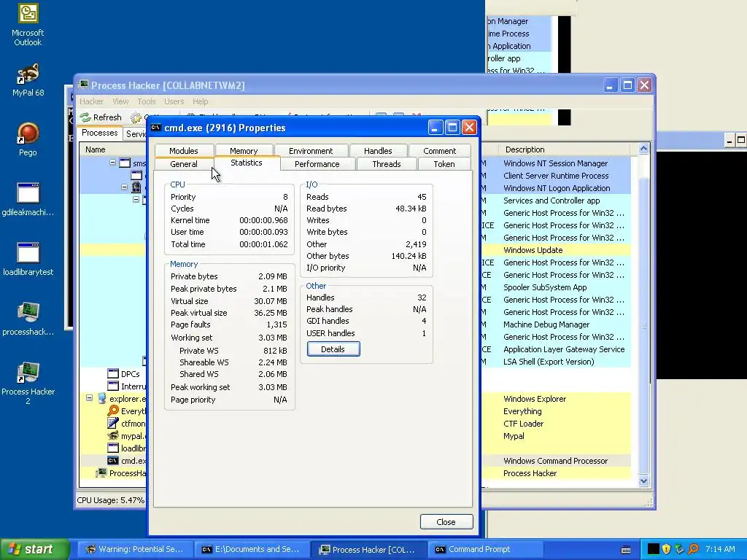Click scrollbar down arrow in process list

[x=643, y=481]
